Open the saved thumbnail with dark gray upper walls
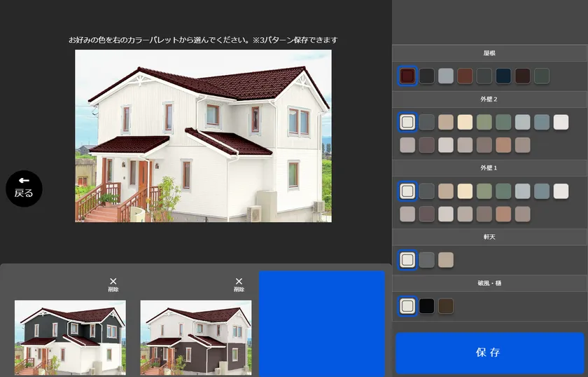588x377 pixels. click(71, 338)
